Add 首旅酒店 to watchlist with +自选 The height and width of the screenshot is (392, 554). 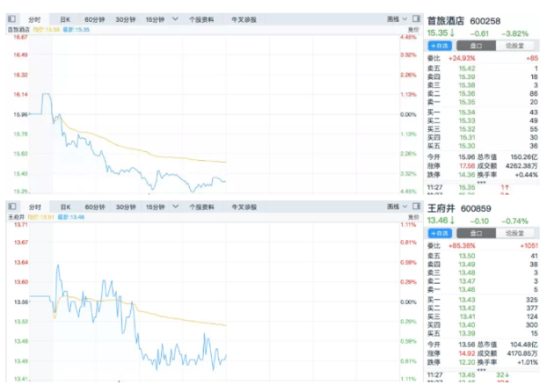pyautogui.click(x=440, y=46)
